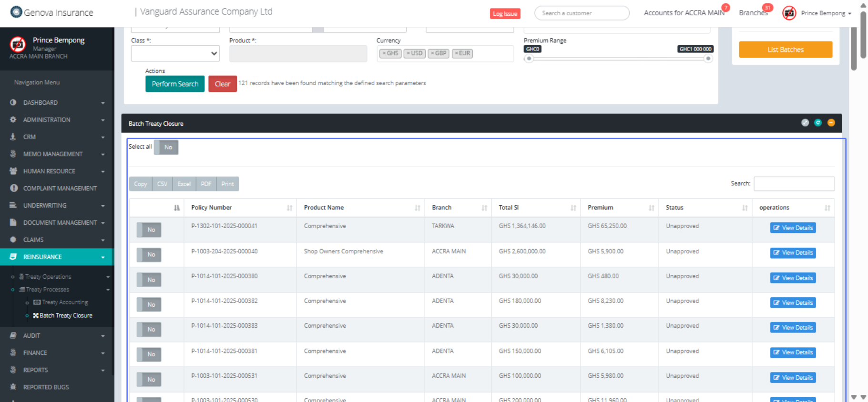Click the Genova Insurance logo icon
This screenshot has height=402, width=868.
(x=16, y=12)
